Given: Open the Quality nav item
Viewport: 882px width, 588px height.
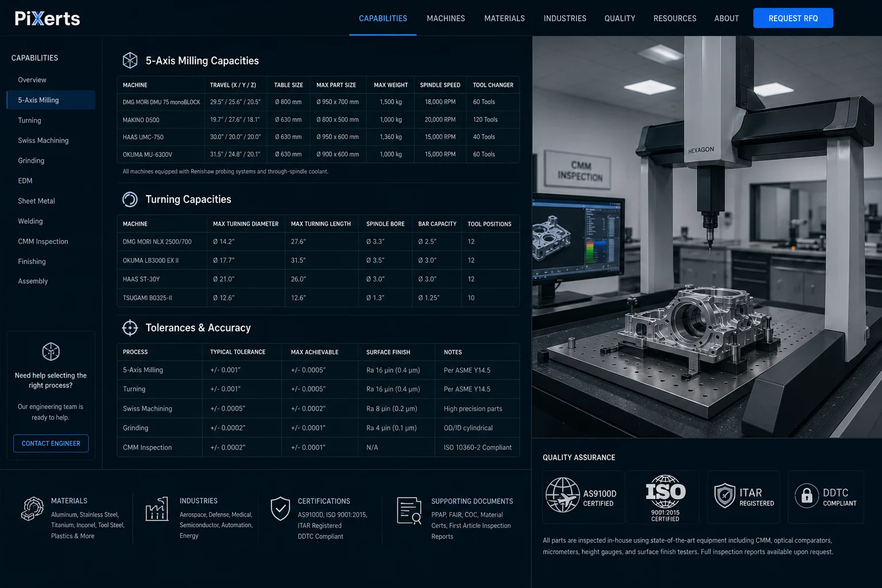Looking at the screenshot, I should (x=620, y=18).
